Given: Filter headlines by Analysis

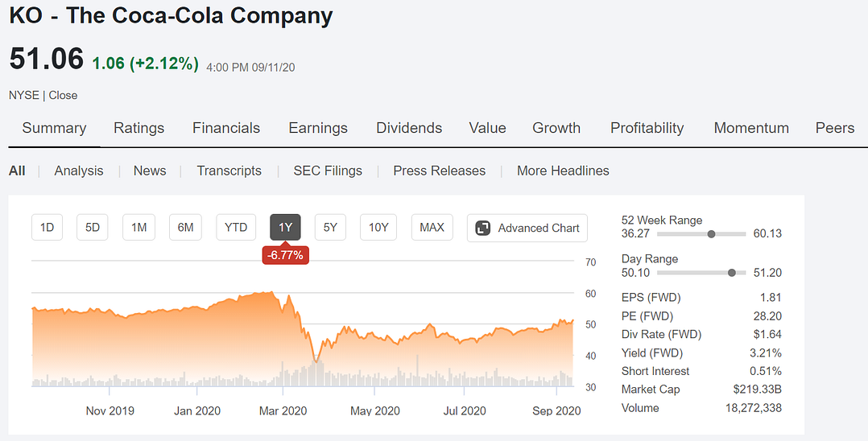Looking at the screenshot, I should coord(79,171).
